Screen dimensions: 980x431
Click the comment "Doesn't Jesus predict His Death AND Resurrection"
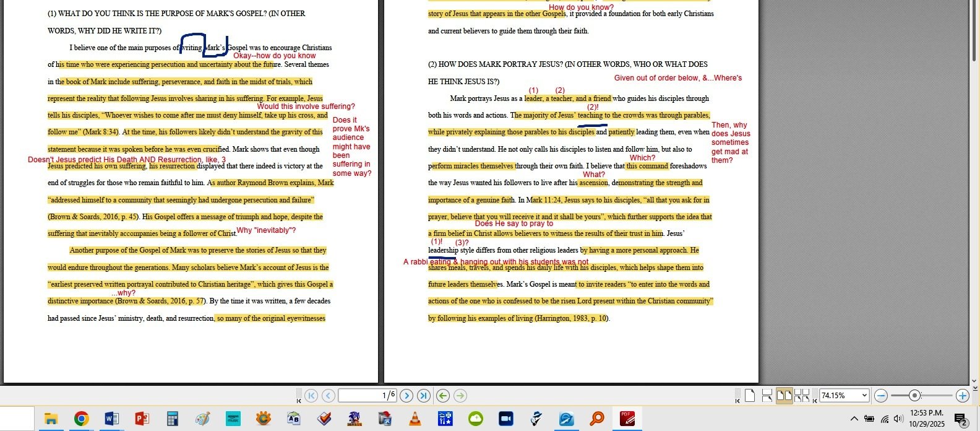[x=127, y=160]
